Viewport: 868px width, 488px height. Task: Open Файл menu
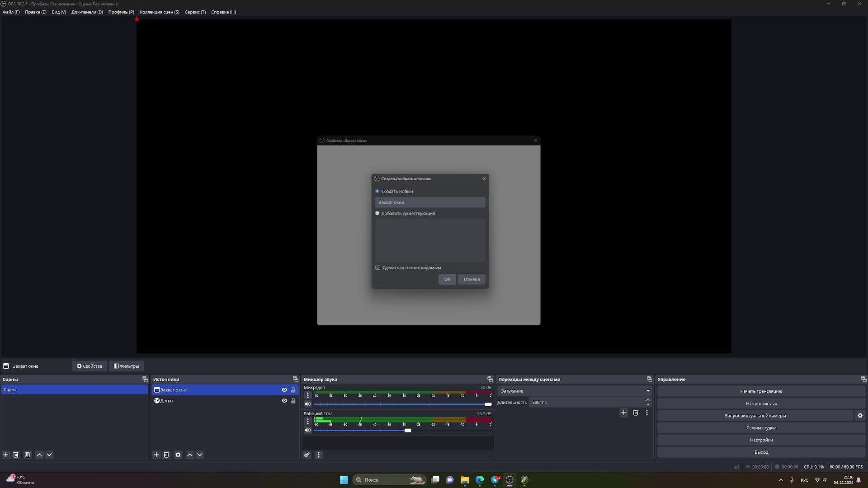(11, 12)
